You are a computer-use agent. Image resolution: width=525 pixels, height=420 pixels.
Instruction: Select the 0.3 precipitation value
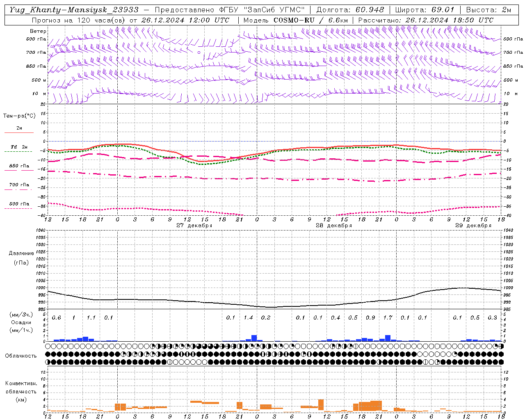[492, 318]
